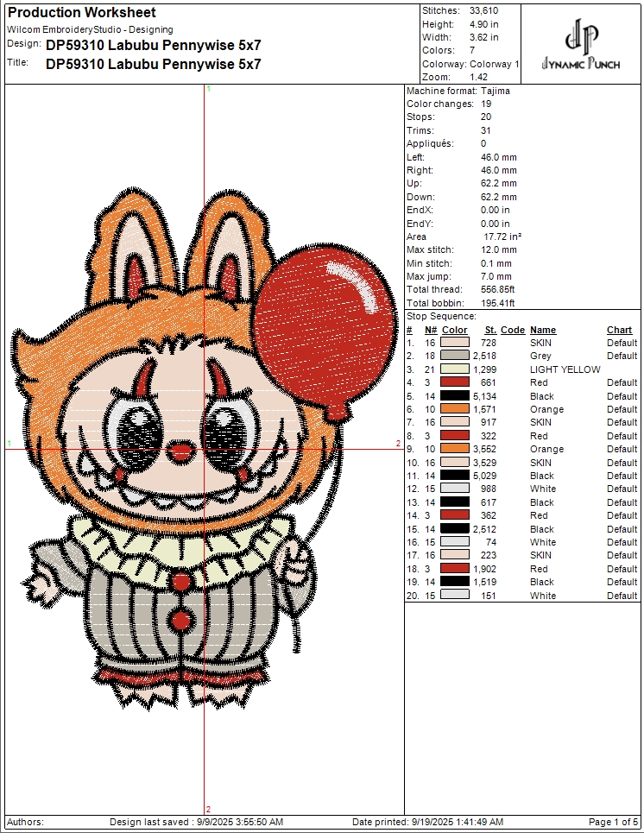Click the Area value 17.72 in²
The height and width of the screenshot is (833, 644).
502,237
